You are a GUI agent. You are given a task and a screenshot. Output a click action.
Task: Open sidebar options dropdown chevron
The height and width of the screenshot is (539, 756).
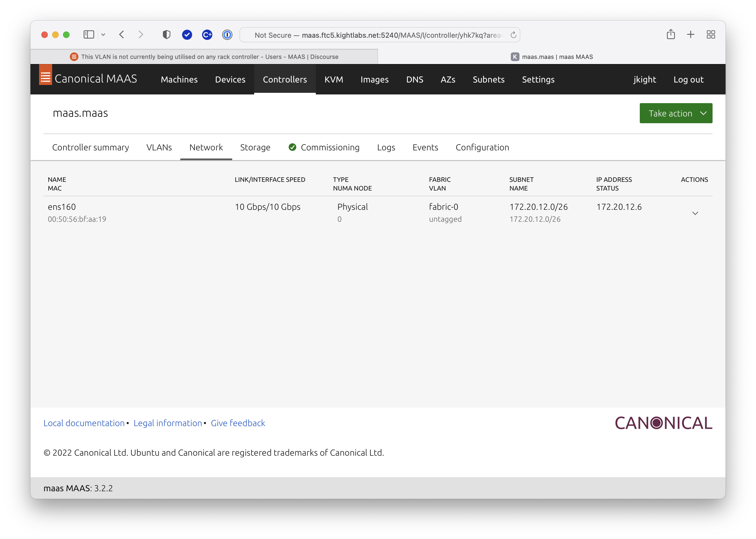pos(103,34)
